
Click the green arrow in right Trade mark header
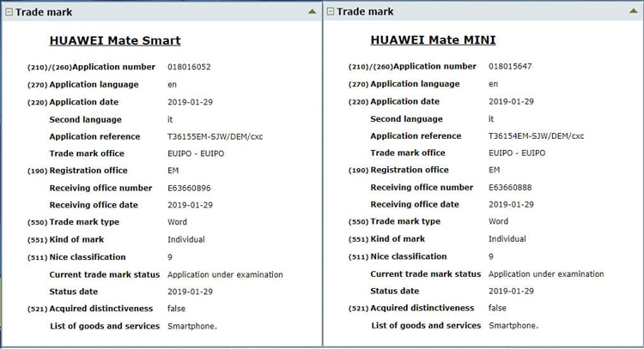point(634,10)
